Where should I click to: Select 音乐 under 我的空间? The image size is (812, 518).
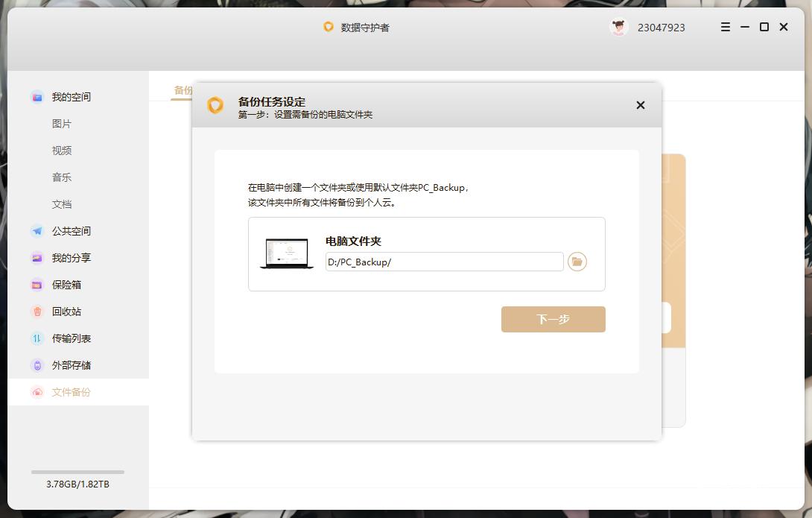(x=62, y=177)
